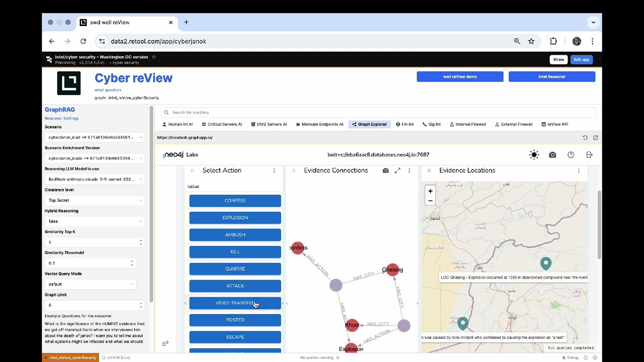
Task: Click the Khost graph node
Action: 352,325
